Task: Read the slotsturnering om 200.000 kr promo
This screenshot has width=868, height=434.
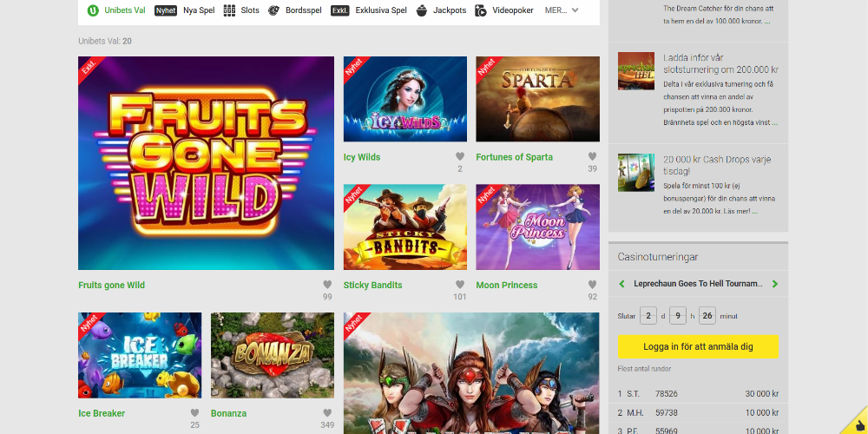Action: [x=720, y=63]
